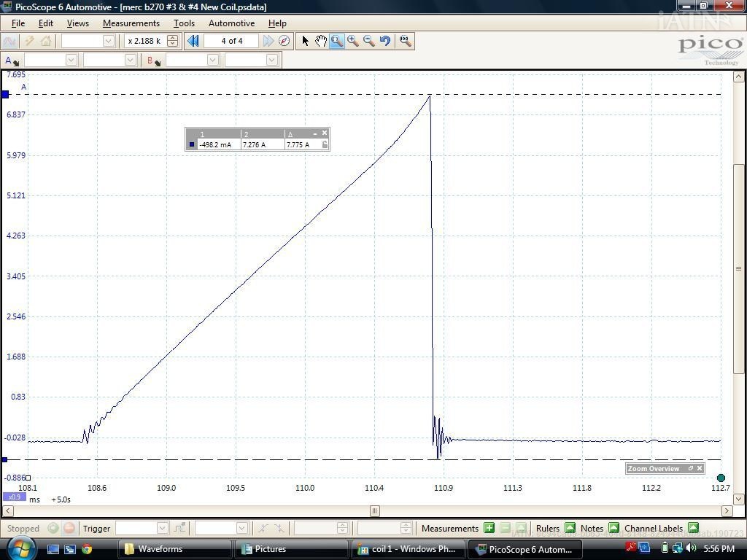Open the Automotive menu
747x560 pixels.
click(231, 23)
